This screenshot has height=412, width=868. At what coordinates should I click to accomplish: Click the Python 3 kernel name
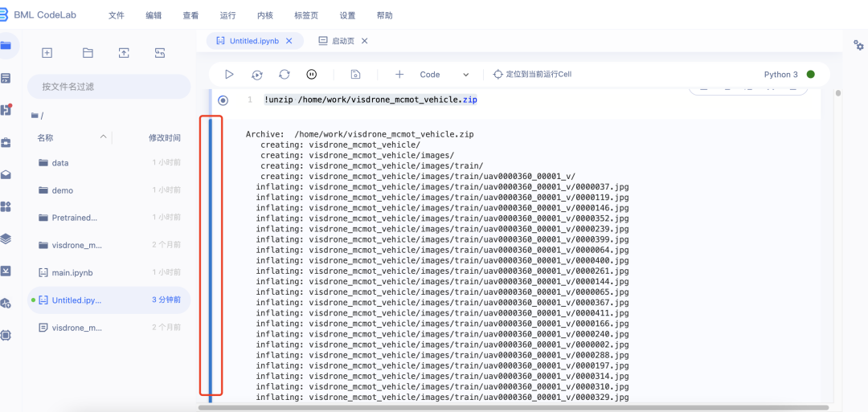pyautogui.click(x=780, y=74)
